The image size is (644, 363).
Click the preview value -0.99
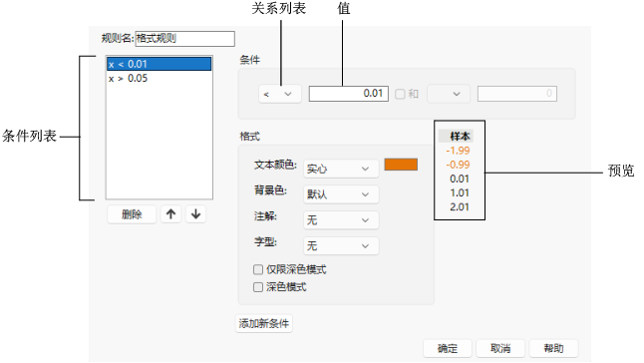click(x=458, y=165)
